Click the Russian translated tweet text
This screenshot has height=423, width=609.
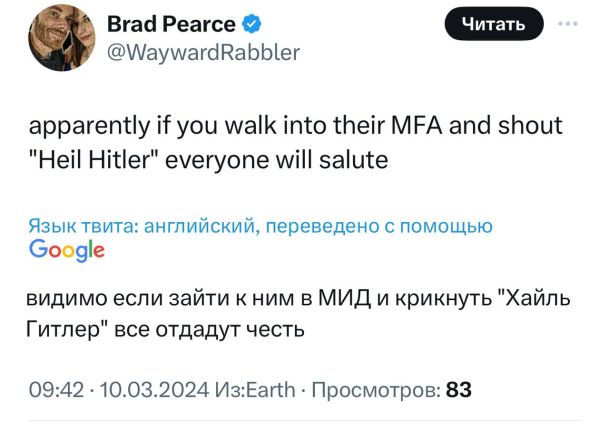(290, 314)
